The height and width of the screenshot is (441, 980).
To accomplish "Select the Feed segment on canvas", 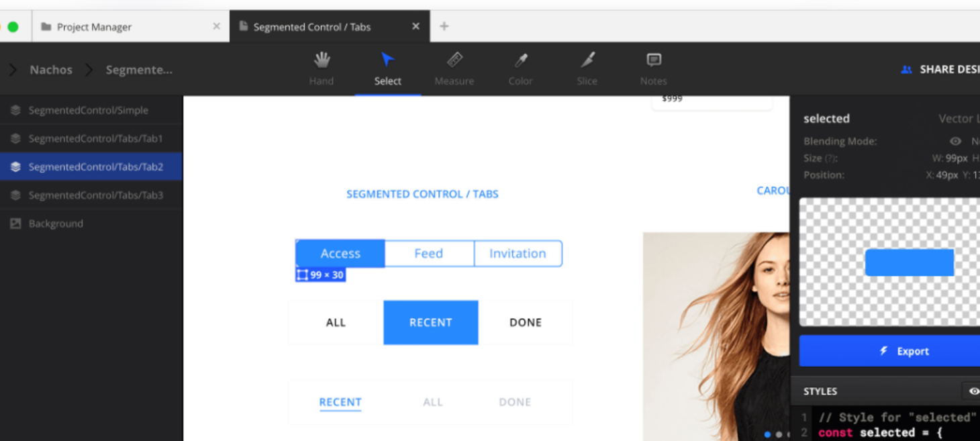I will tap(429, 253).
